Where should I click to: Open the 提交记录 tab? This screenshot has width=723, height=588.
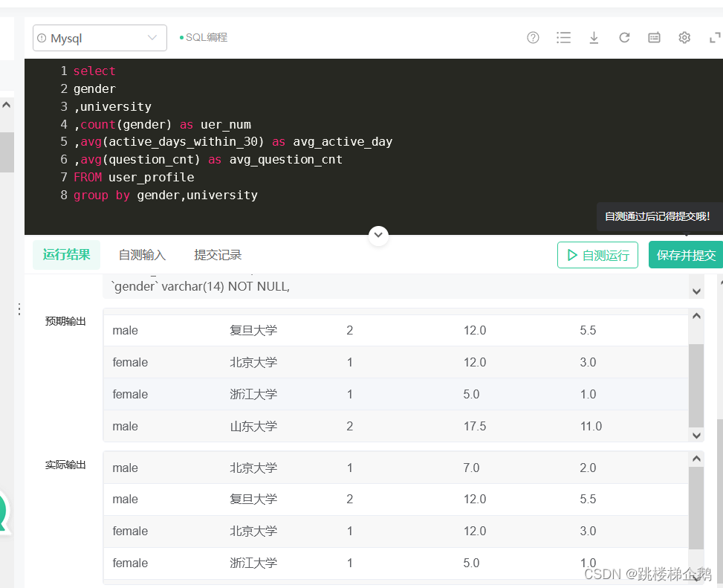coord(218,255)
